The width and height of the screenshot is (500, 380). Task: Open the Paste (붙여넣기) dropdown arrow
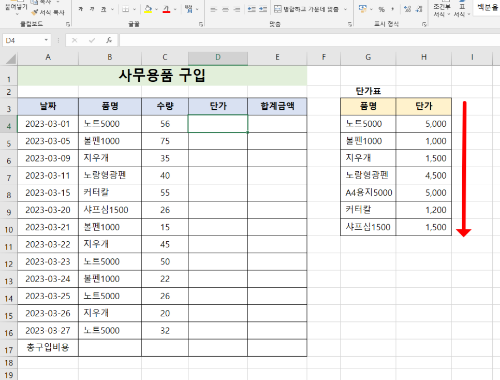pyautogui.click(x=17, y=14)
